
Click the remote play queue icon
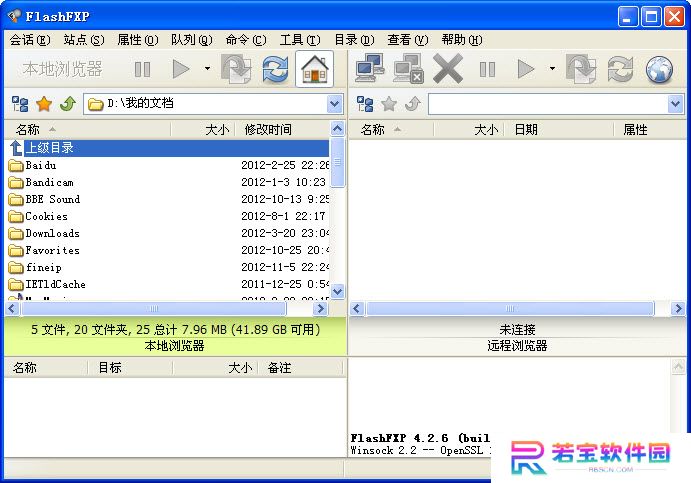[x=526, y=69]
